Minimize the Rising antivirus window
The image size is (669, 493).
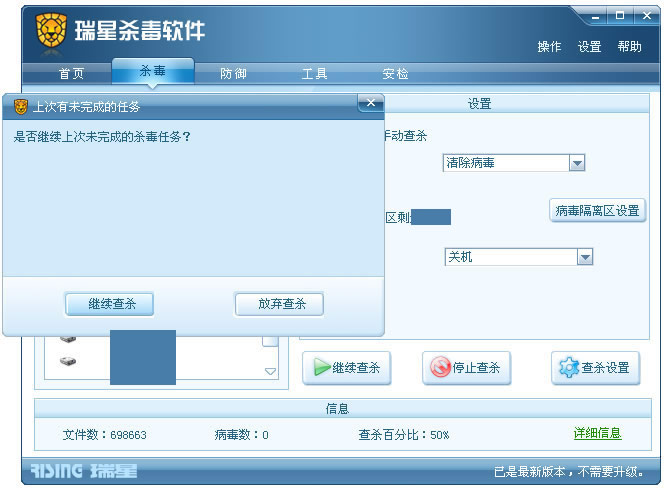(x=596, y=17)
